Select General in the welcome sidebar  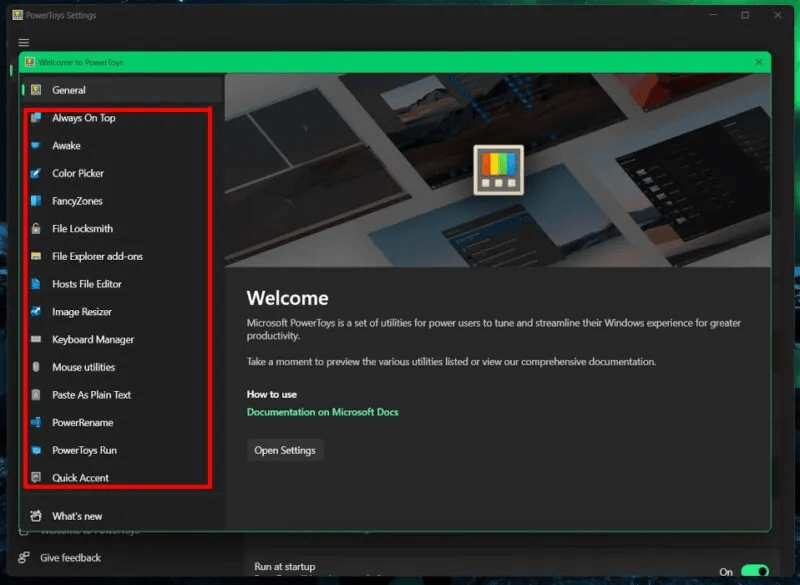point(121,90)
